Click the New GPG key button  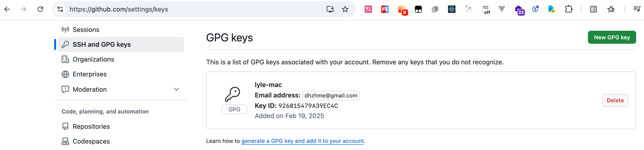point(612,37)
